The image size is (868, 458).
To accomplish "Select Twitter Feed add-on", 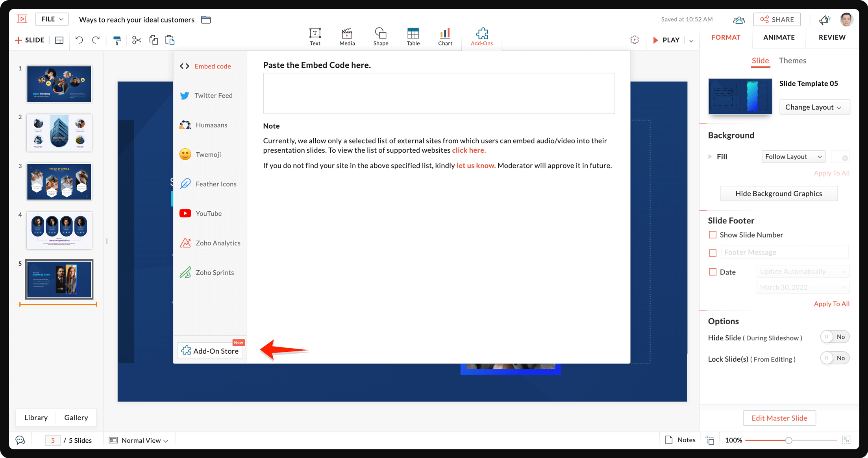I will [x=213, y=95].
